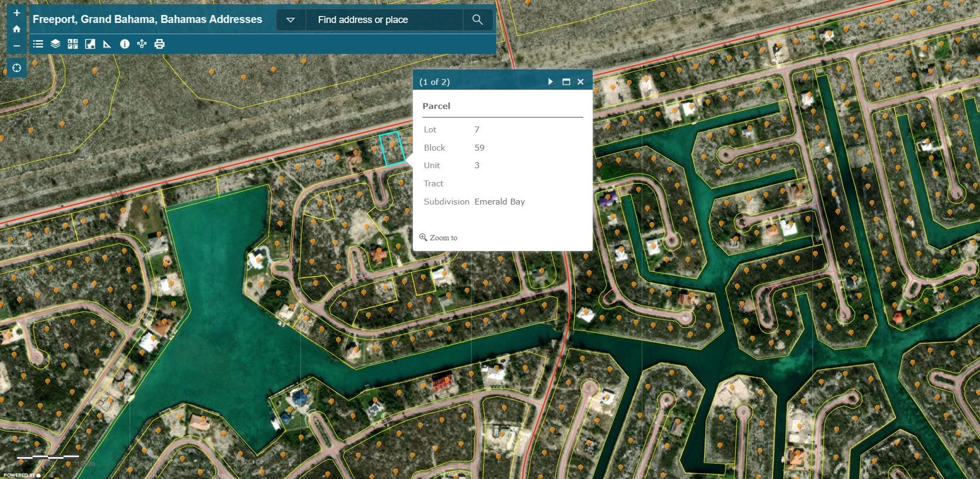The image size is (980, 479).
Task: Show the next feature in popup
Action: [x=551, y=82]
